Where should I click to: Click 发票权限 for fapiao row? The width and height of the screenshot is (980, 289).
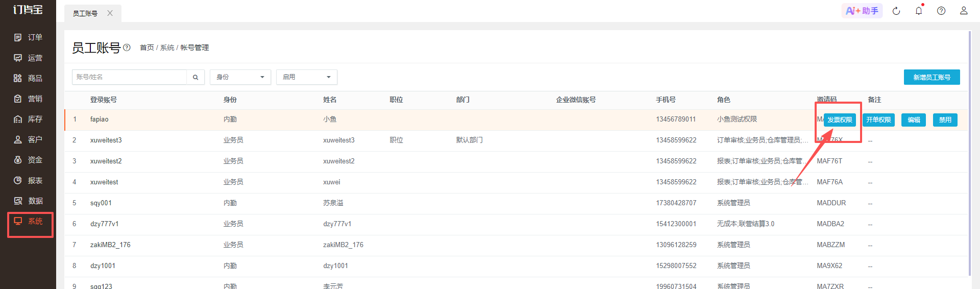click(840, 120)
